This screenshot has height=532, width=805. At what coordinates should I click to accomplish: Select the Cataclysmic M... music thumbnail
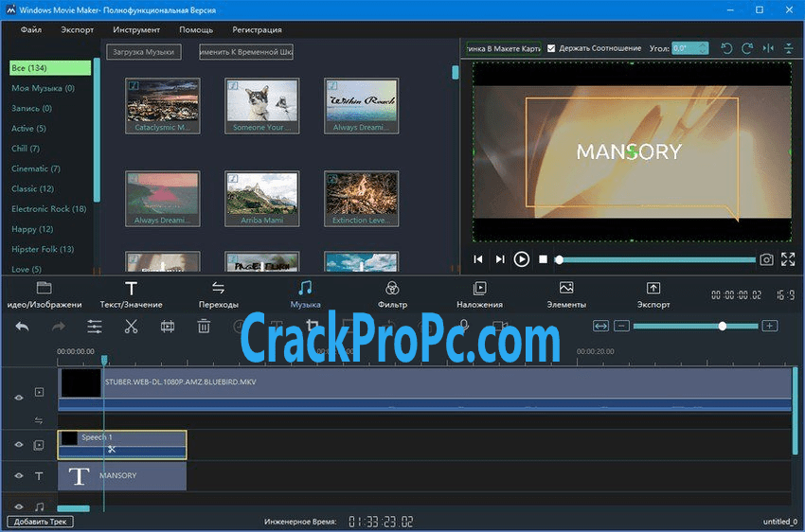coord(163,106)
